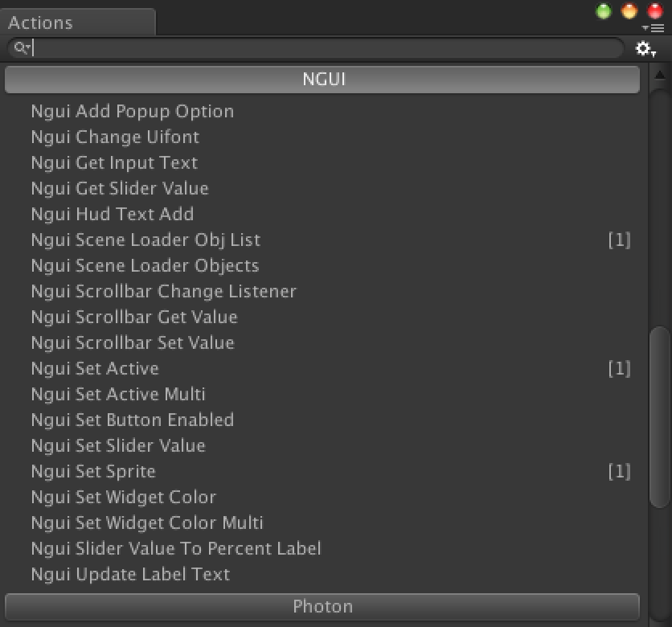Click the green window control button

[x=604, y=11]
